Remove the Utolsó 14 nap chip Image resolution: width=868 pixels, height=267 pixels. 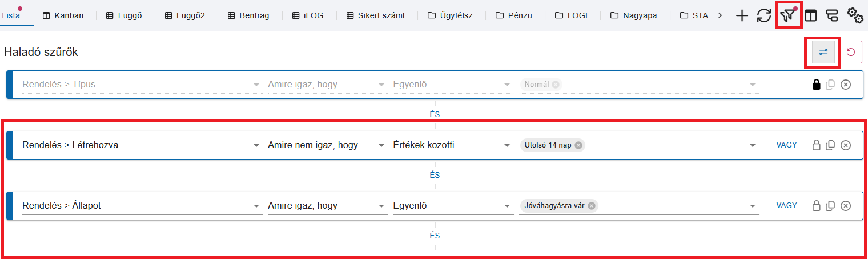point(578,145)
